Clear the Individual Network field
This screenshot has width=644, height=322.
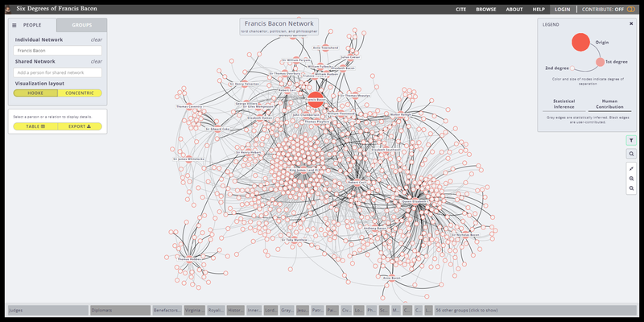click(x=96, y=39)
